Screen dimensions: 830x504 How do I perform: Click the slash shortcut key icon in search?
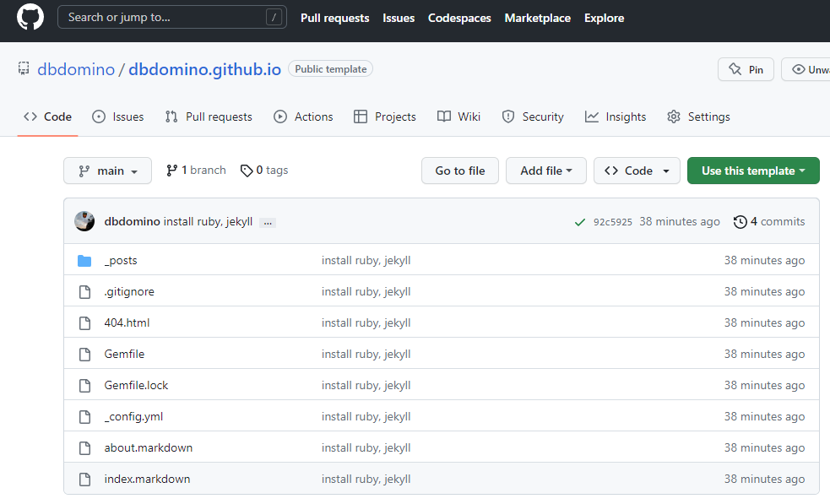274,18
